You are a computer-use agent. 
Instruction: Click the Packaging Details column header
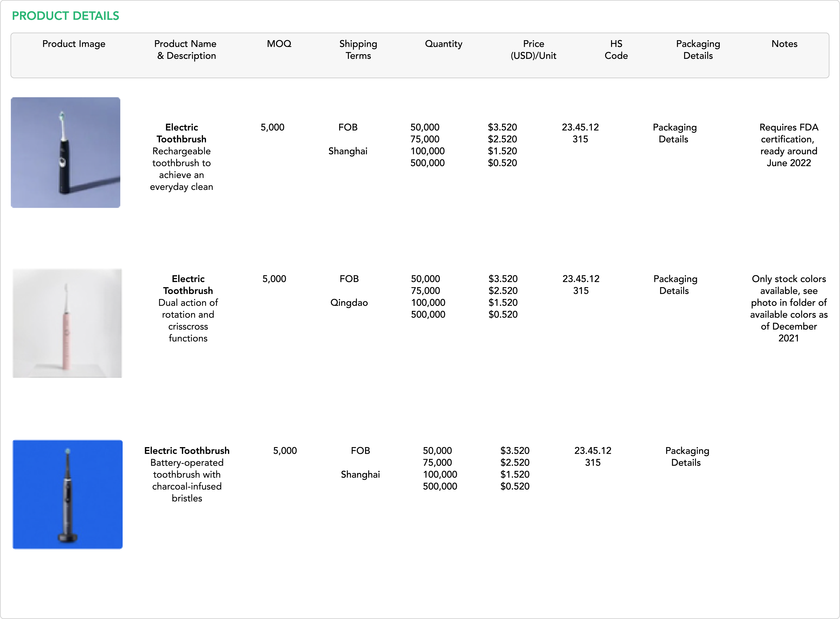point(698,50)
